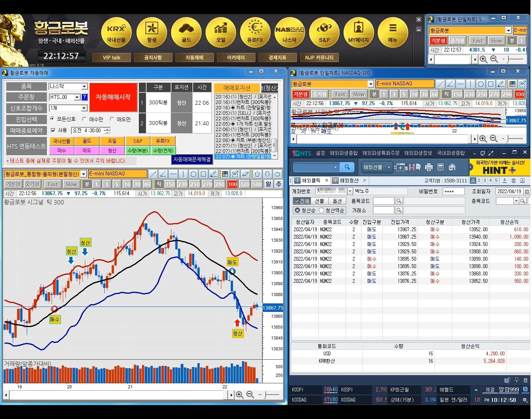532x419 pixels.
Task: Zoom in main chart with magnifier plus
Action: 240,395
